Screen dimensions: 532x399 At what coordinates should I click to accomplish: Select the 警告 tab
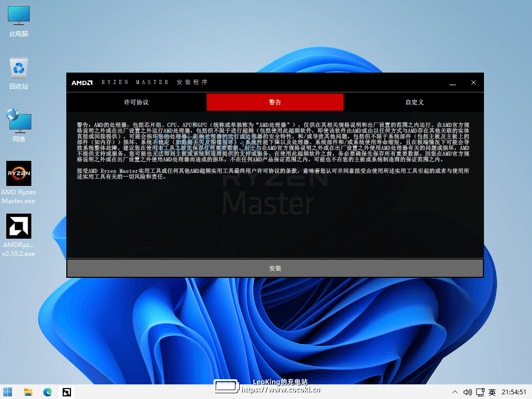(x=275, y=102)
